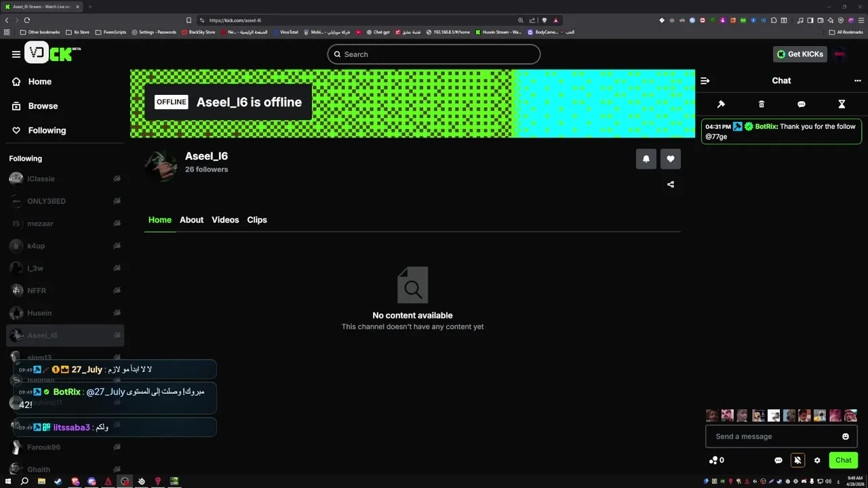868x488 pixels.
Task: Open the browser extensions puzzle icon
Action: pos(773,20)
